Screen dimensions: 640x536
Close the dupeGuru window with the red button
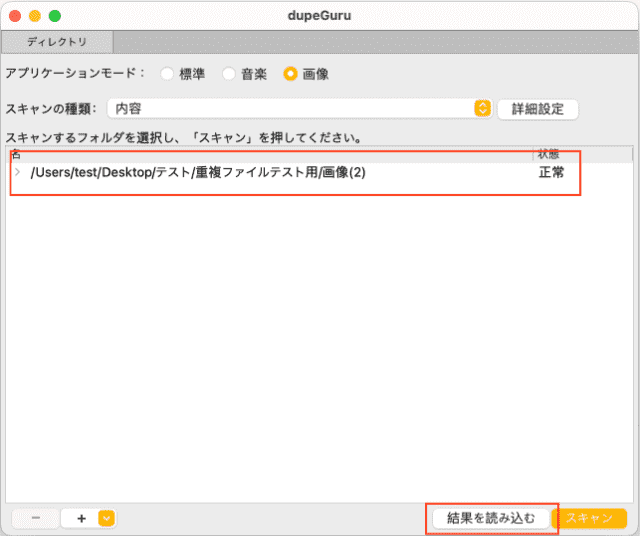coord(15,16)
